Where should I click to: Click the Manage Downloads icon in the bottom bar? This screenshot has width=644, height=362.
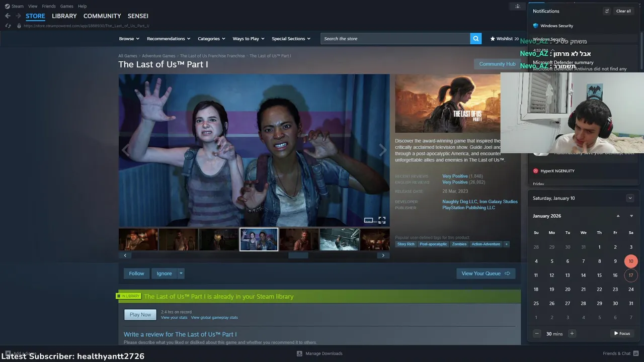click(299, 353)
